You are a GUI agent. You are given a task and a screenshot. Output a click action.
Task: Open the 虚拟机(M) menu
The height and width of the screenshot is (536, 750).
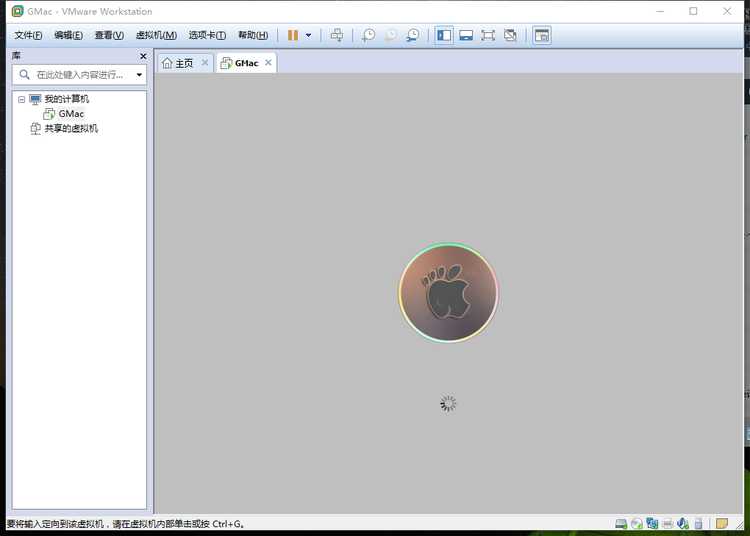point(156,35)
